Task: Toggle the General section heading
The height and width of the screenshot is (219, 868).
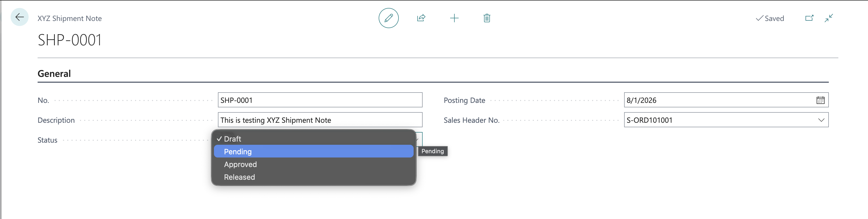Action: (x=54, y=73)
